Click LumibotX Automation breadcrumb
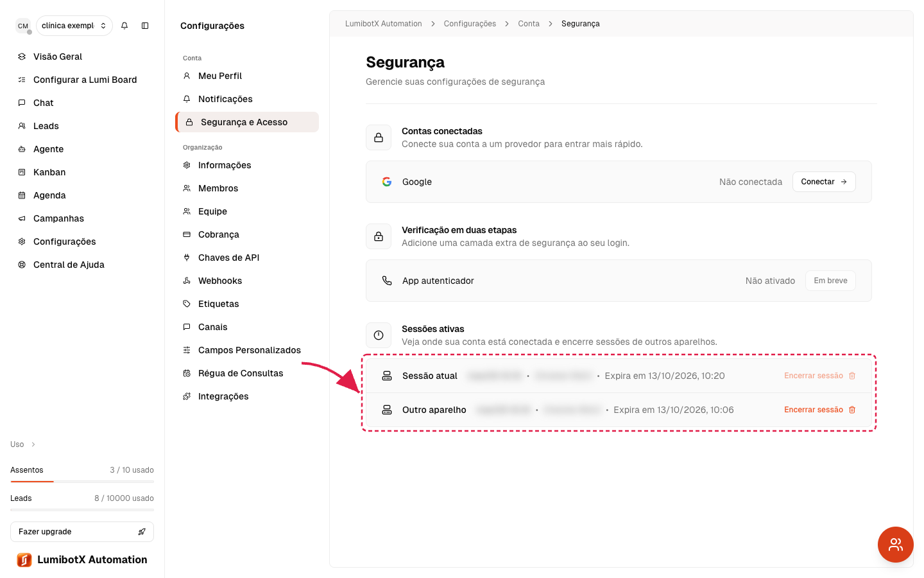This screenshot has width=924, height=578. pyautogui.click(x=384, y=24)
